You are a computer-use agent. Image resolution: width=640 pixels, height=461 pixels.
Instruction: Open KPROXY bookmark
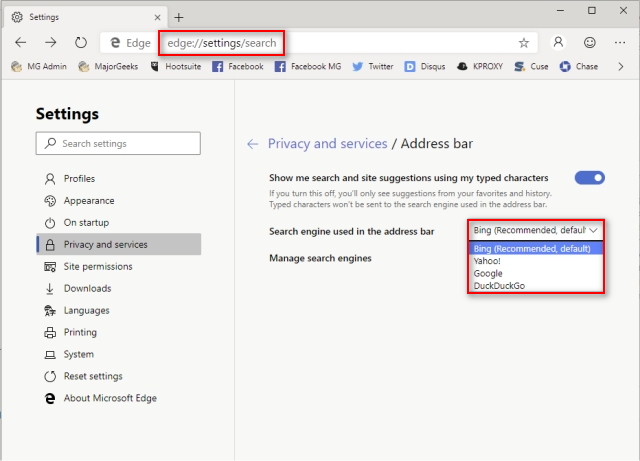480,67
